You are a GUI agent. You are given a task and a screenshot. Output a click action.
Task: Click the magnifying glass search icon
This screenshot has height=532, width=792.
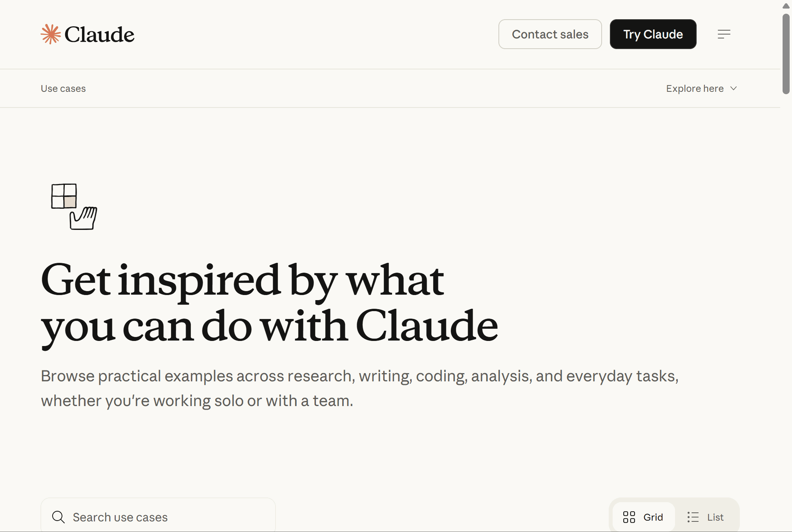pos(58,517)
